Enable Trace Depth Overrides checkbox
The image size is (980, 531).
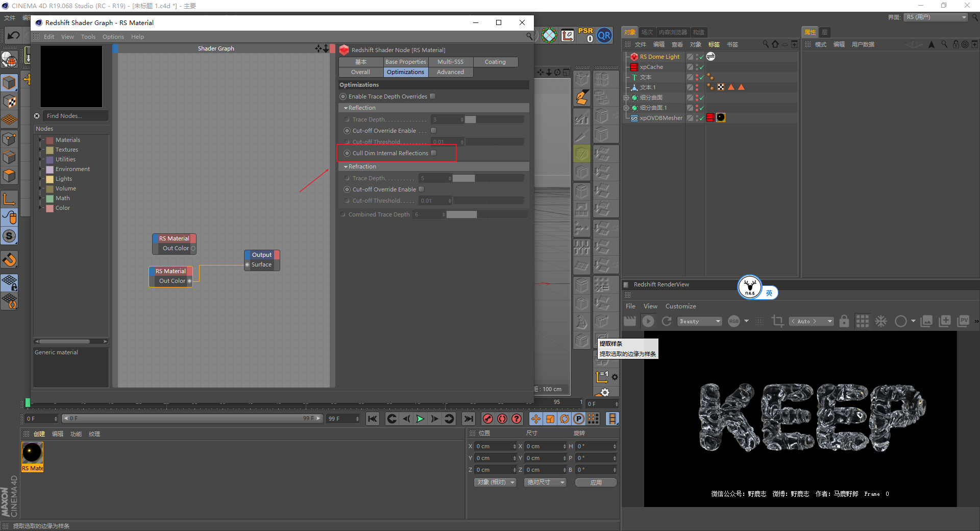click(x=433, y=96)
